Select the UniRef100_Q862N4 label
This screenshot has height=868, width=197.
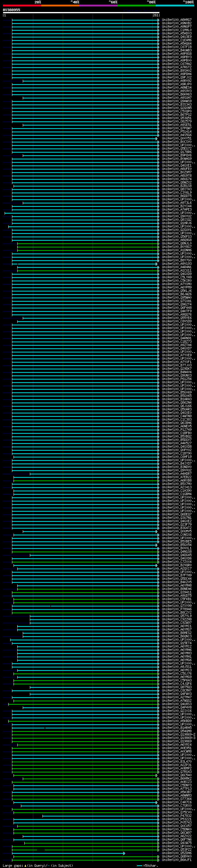pos(177,403)
